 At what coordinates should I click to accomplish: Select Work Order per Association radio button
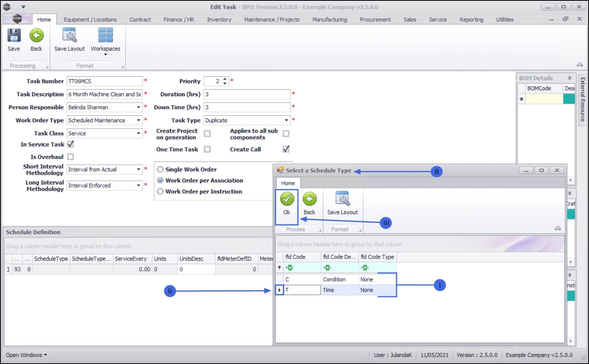point(160,180)
